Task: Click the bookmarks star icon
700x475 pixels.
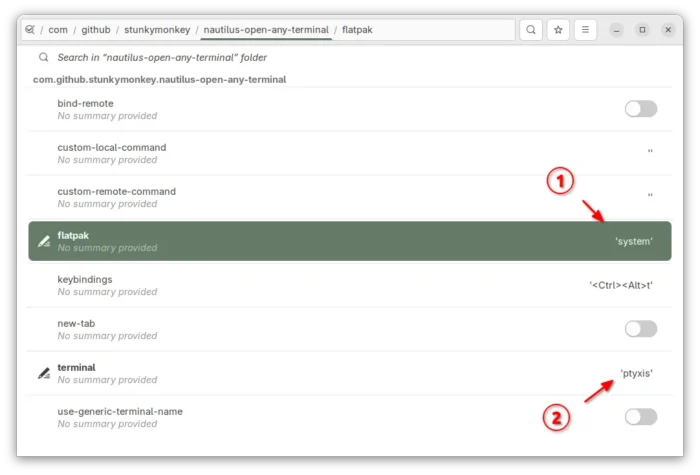Action: click(x=558, y=30)
